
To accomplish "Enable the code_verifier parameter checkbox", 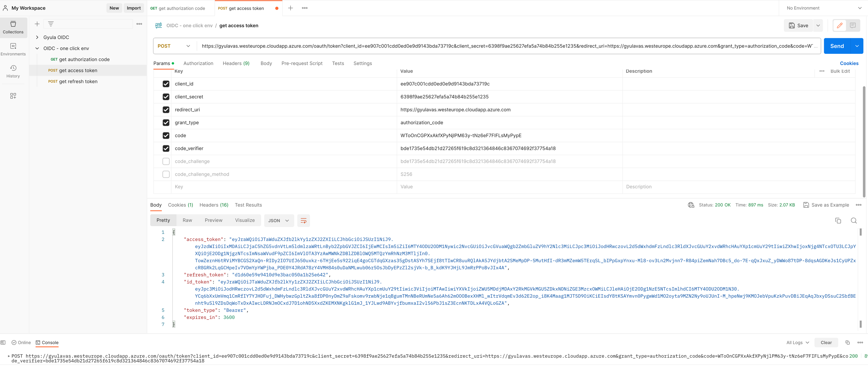I will point(166,148).
